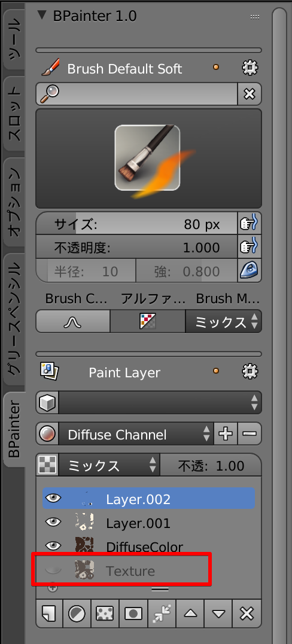Image resolution: width=292 pixels, height=644 pixels.
Task: Open brush settings gear next to Brush Default Soft
Action: pos(250,68)
